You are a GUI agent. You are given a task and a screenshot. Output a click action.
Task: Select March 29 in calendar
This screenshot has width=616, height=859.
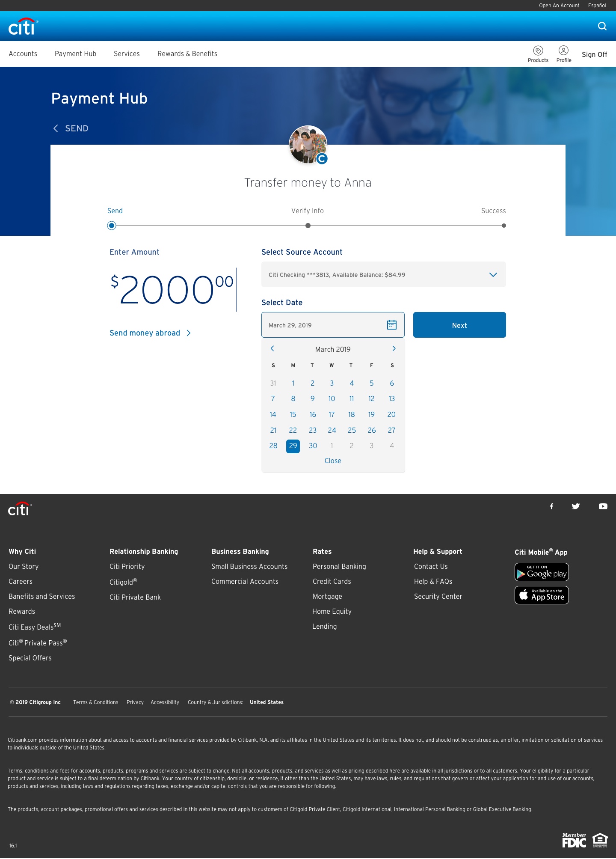(293, 446)
